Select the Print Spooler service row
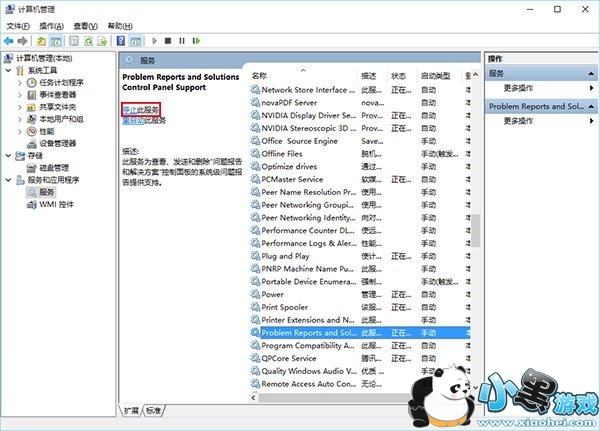 click(x=285, y=307)
